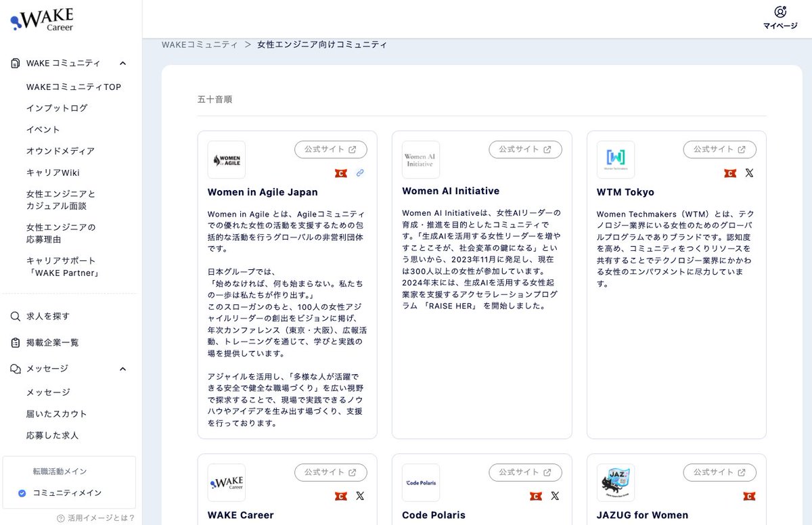Image resolution: width=812 pixels, height=525 pixels.
Task: Open WTM Tokyo X profile icon
Action: point(749,173)
